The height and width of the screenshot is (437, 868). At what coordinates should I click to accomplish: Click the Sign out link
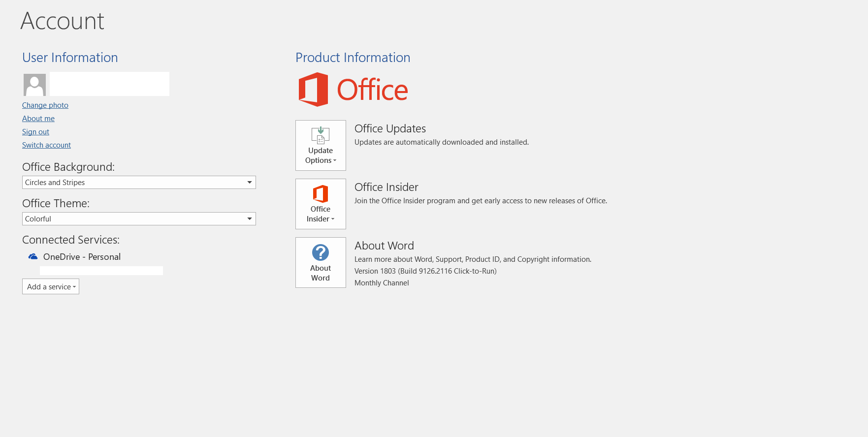click(x=35, y=132)
